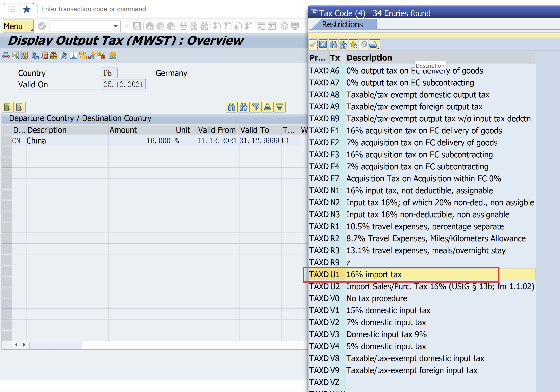This screenshot has width=560, height=392.
Task: Open the Restrictions tab in Tax Code dialog
Action: [342, 24]
